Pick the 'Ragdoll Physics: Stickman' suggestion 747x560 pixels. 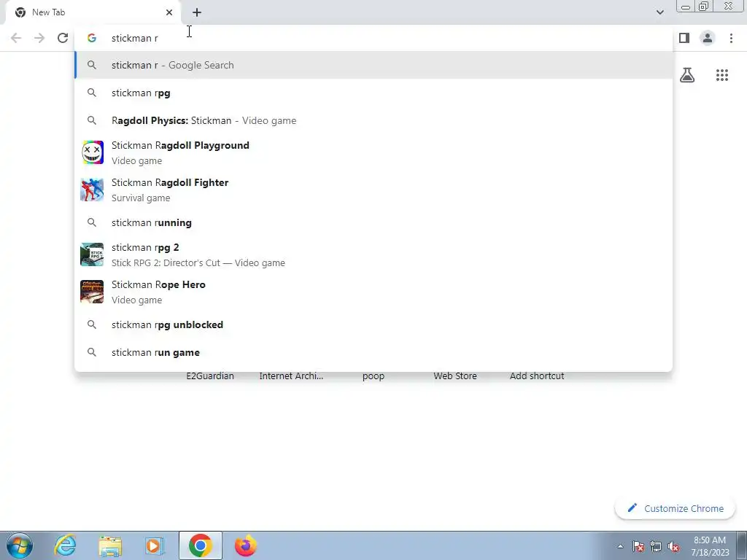click(373, 120)
